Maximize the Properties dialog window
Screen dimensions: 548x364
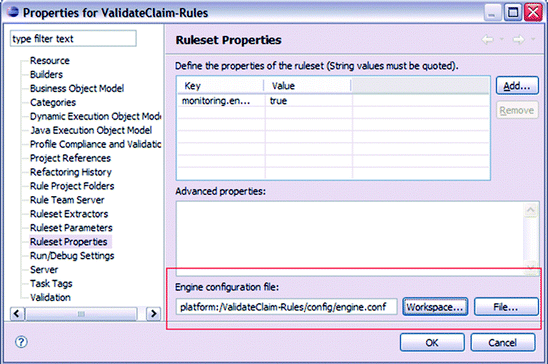pyautogui.click(x=512, y=13)
